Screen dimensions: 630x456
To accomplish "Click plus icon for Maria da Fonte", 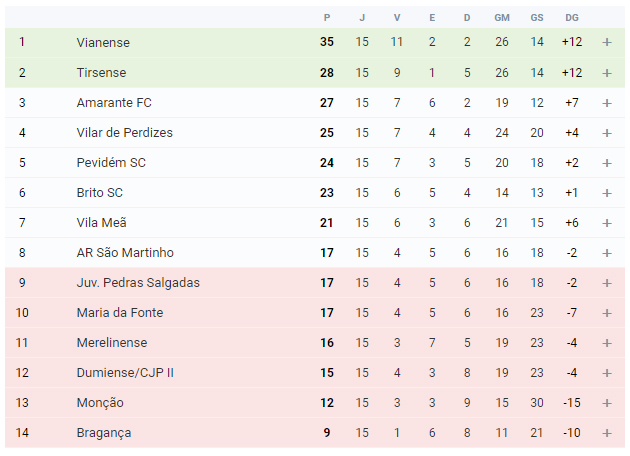I will (607, 313).
